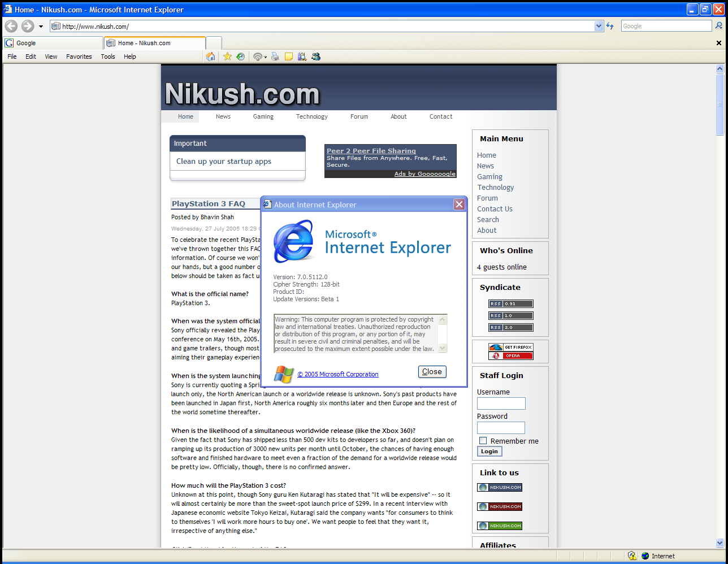The image size is (728, 564).
Task: Click Technology in Main Menu sidebar
Action: [496, 187]
